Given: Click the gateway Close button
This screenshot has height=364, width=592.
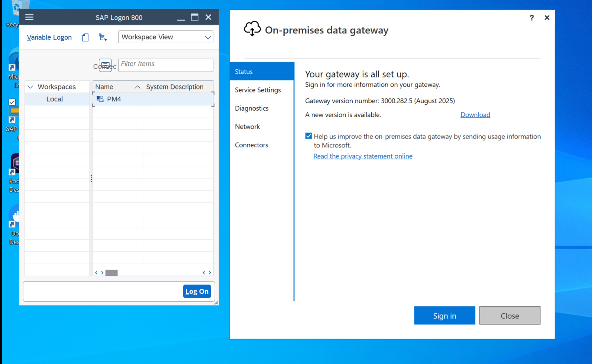Looking at the screenshot, I should [x=509, y=315].
